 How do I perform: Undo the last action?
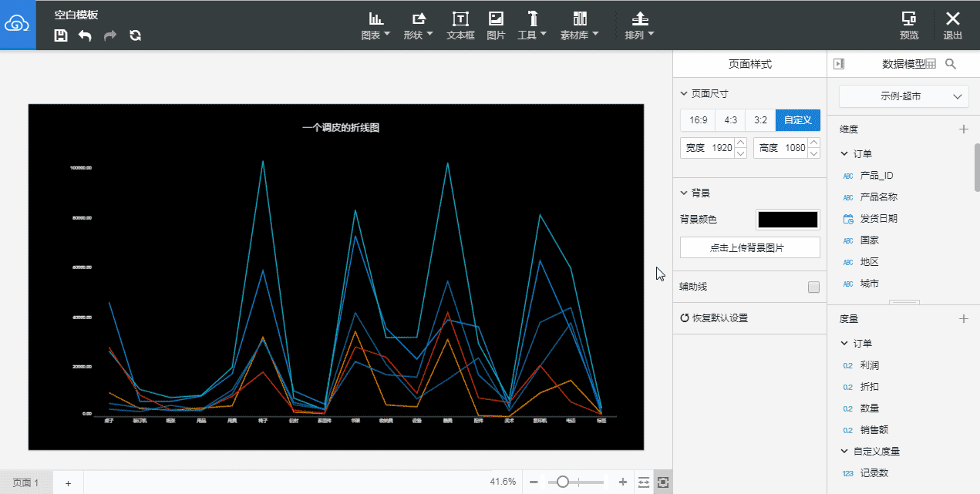click(85, 35)
